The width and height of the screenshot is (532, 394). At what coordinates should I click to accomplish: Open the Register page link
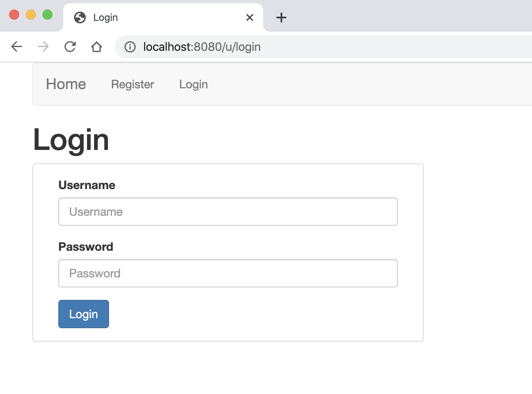(x=133, y=84)
